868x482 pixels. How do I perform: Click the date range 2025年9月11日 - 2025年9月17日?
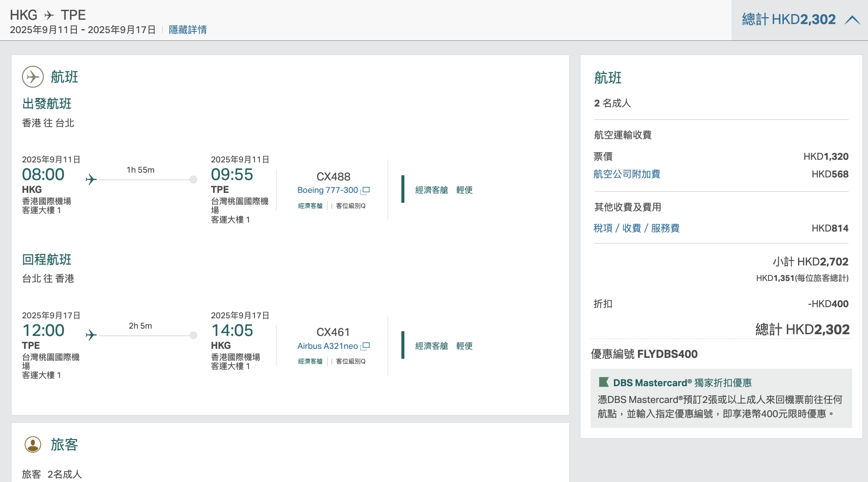(x=83, y=30)
